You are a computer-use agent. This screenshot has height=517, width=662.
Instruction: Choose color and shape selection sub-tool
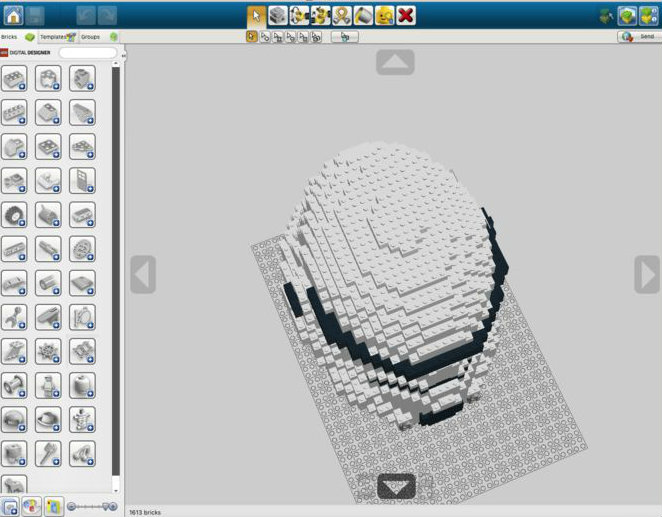click(x=316, y=37)
